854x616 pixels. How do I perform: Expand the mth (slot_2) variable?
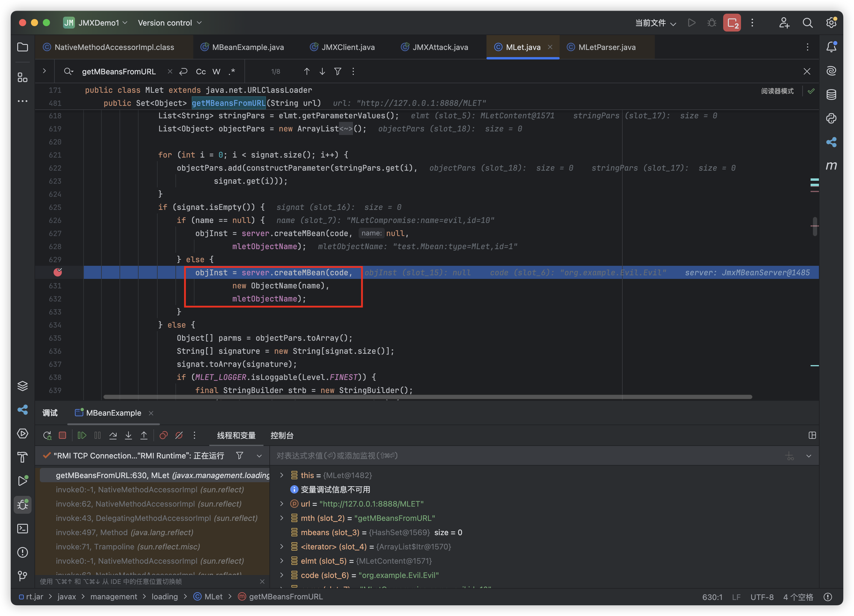click(282, 518)
